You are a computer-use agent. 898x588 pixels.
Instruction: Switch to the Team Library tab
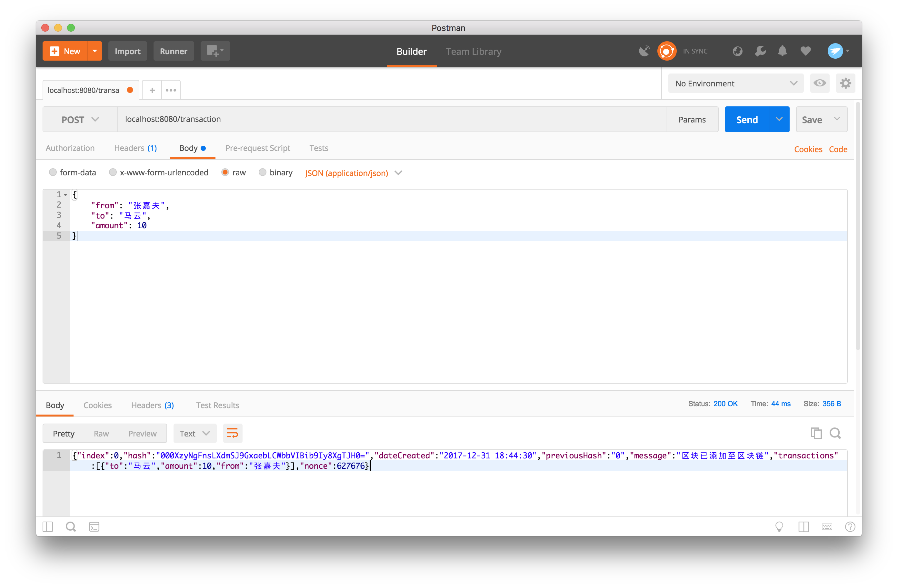[474, 51]
